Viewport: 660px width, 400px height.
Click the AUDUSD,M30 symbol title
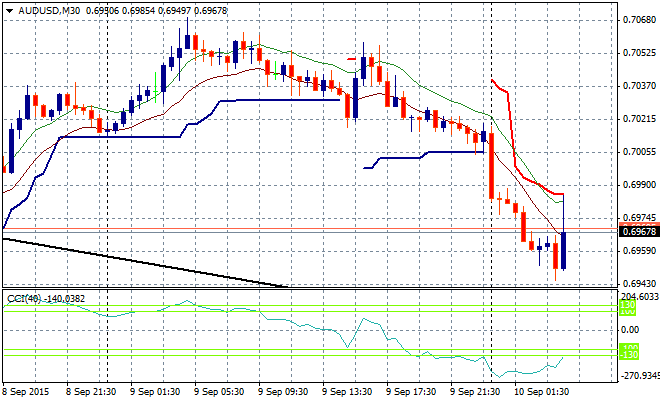(x=49, y=11)
